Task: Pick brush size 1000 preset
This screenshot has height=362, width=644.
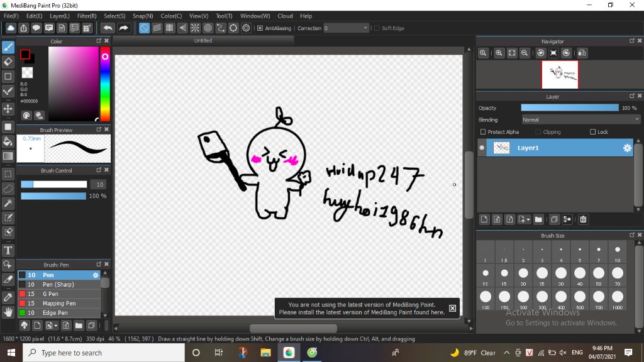Action: [x=618, y=299]
